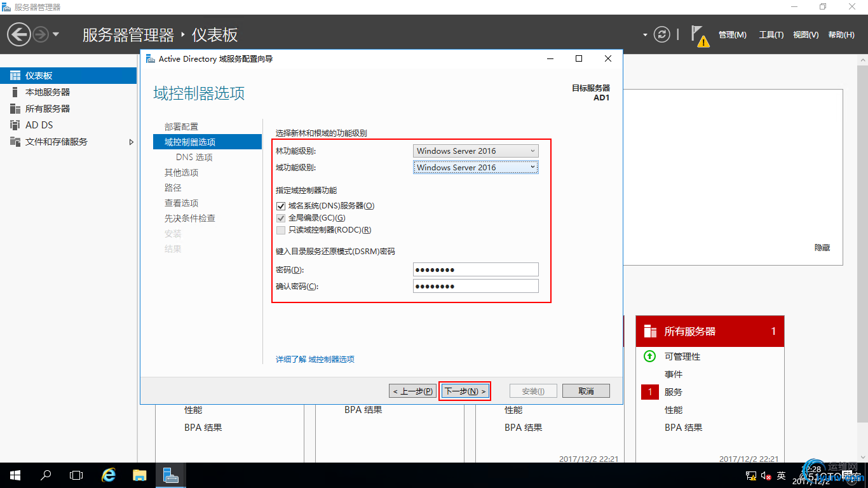Go back with the Server Manager back arrow
Screen dimensions: 868x488
point(19,34)
